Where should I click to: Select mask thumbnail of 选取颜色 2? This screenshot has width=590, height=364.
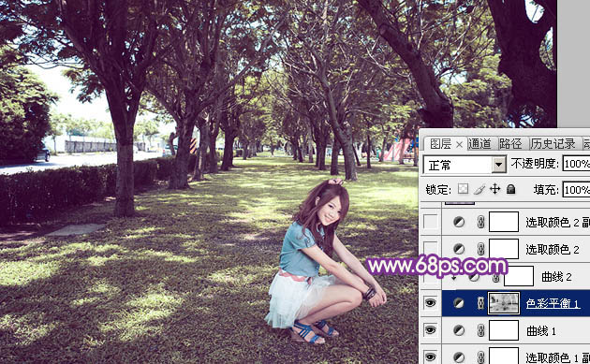pos(504,249)
